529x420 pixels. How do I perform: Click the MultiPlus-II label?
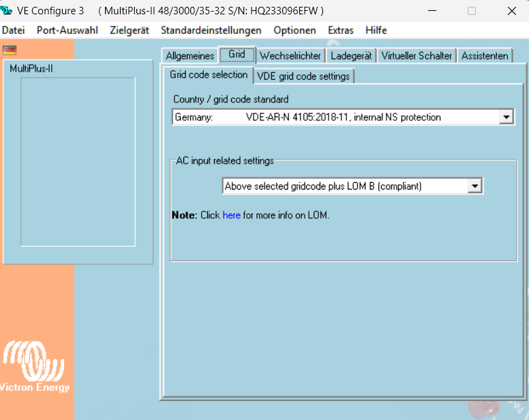click(31, 69)
